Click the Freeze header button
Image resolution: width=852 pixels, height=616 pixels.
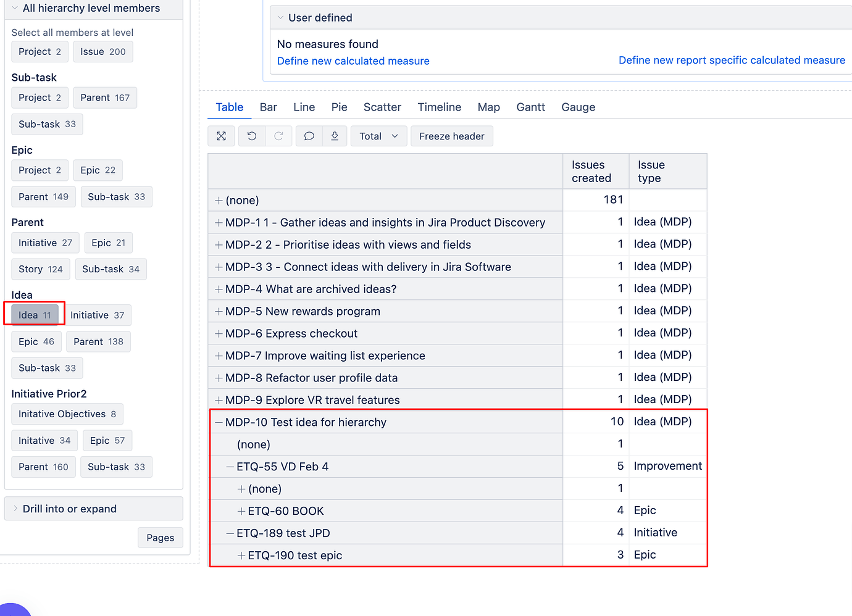point(451,136)
